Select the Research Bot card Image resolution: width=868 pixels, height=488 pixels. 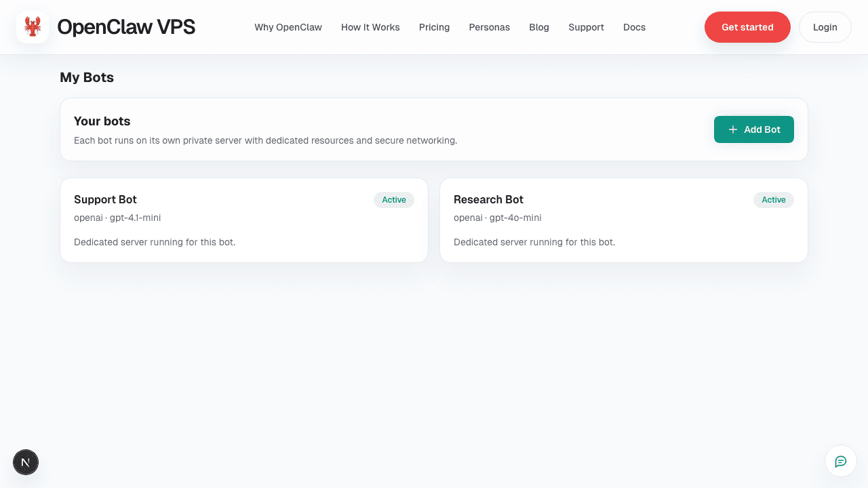click(623, 220)
